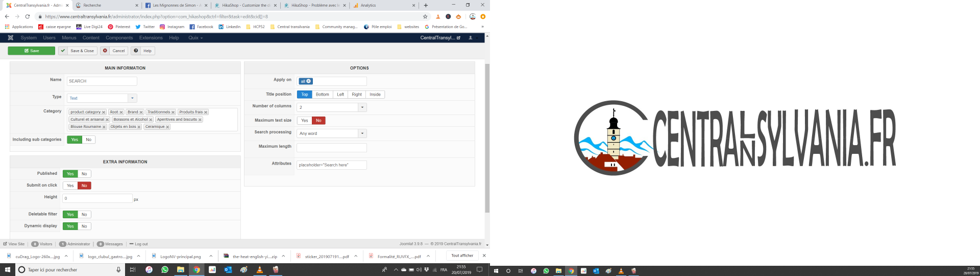Open the Twitter bookmark
Screen dimensions: 980x276
(x=145, y=27)
